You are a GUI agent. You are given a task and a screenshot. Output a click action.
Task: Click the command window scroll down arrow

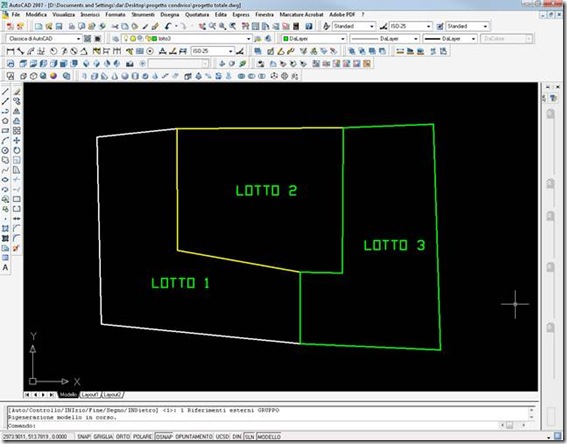pos(531,417)
